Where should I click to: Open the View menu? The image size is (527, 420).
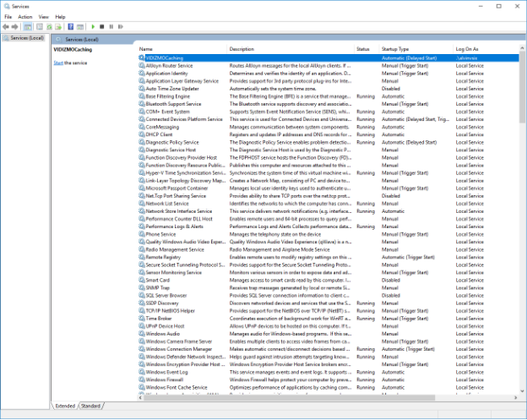click(43, 16)
